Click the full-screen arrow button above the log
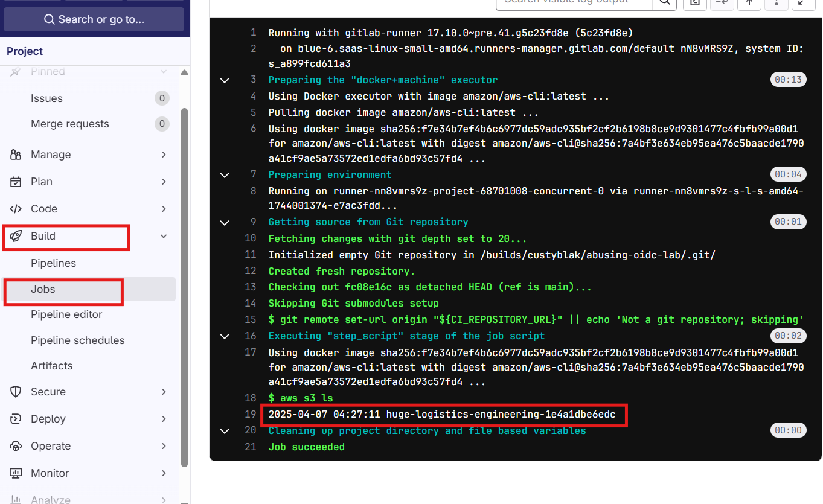 pyautogui.click(x=802, y=3)
